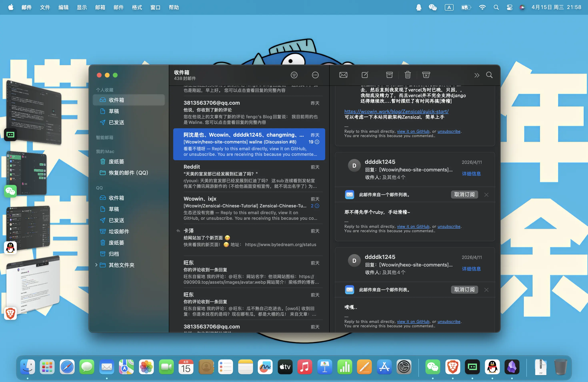The image size is (588, 382).
Task: Select 垃圾邮件 folder under QQ
Action: [119, 232]
